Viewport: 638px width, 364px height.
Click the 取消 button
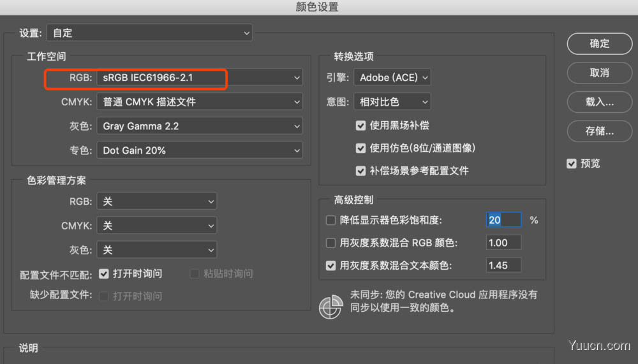[x=600, y=73]
